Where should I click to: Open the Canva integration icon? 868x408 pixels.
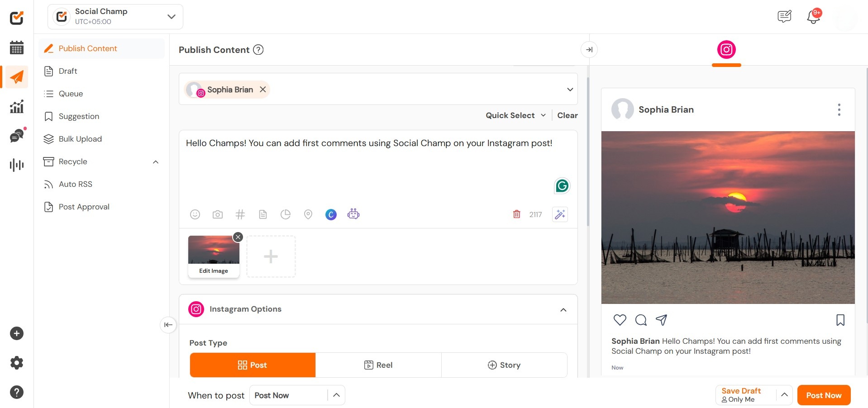point(331,214)
